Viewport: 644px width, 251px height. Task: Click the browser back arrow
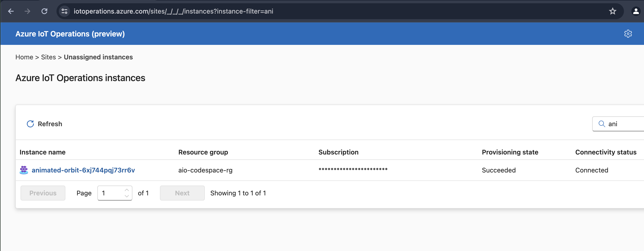pyautogui.click(x=11, y=11)
